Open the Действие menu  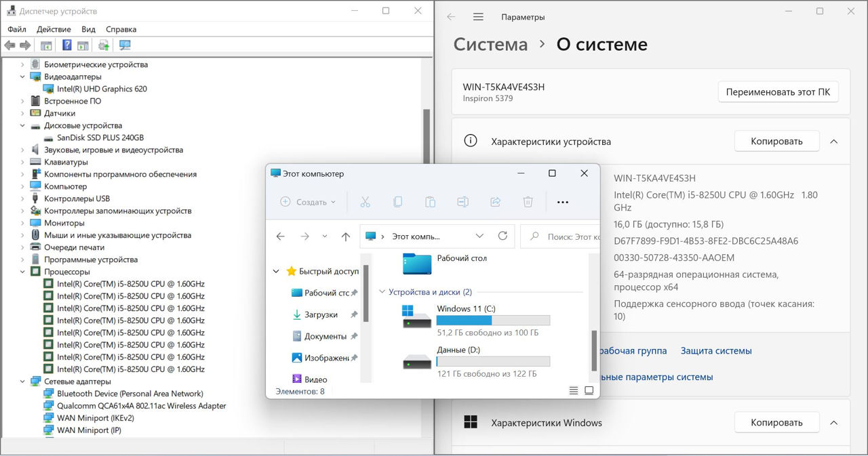coord(54,29)
